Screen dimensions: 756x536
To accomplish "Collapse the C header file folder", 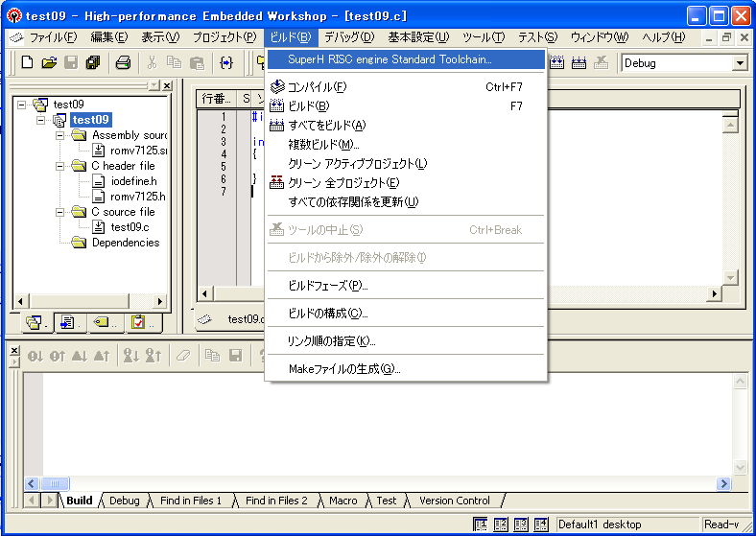I will (x=60, y=166).
